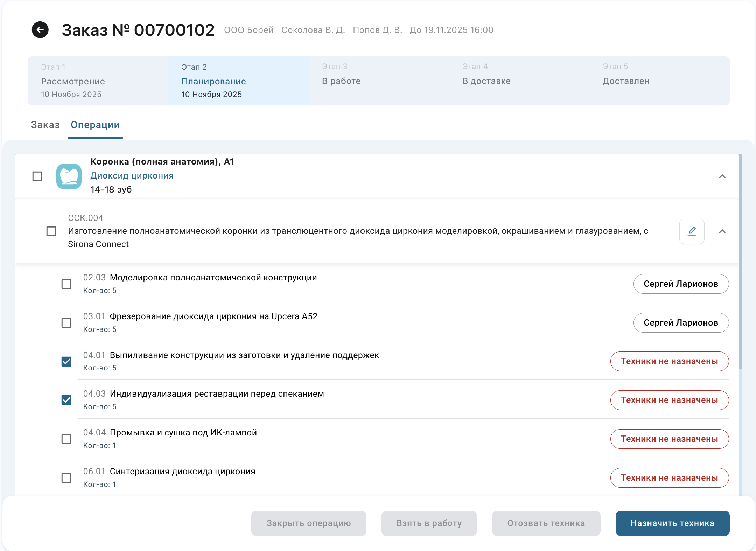Click the pencil edit icon
The height and width of the screenshot is (551, 756).
692,231
